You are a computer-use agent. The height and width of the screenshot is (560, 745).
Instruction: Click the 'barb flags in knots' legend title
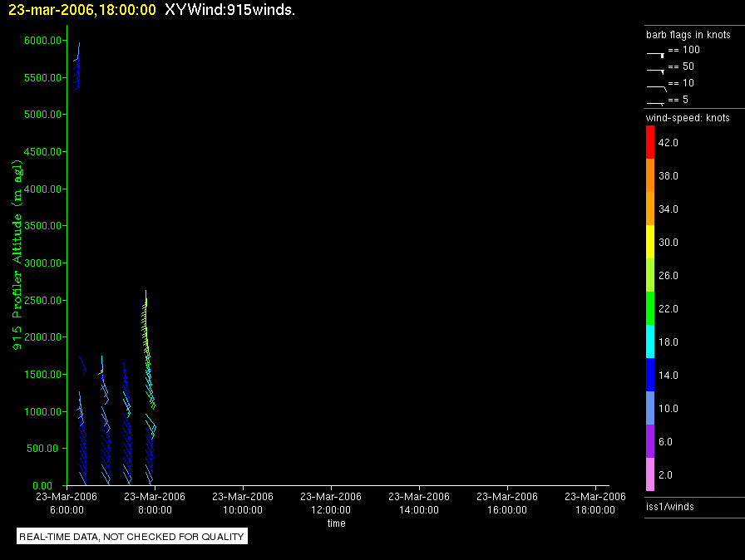(x=688, y=35)
